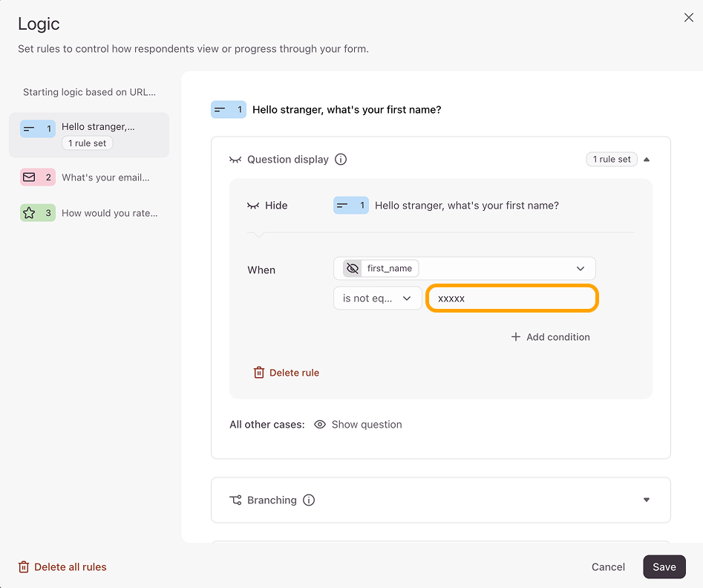The height and width of the screenshot is (588, 703).
Task: Click the plus icon beside Add condition
Action: 516,337
